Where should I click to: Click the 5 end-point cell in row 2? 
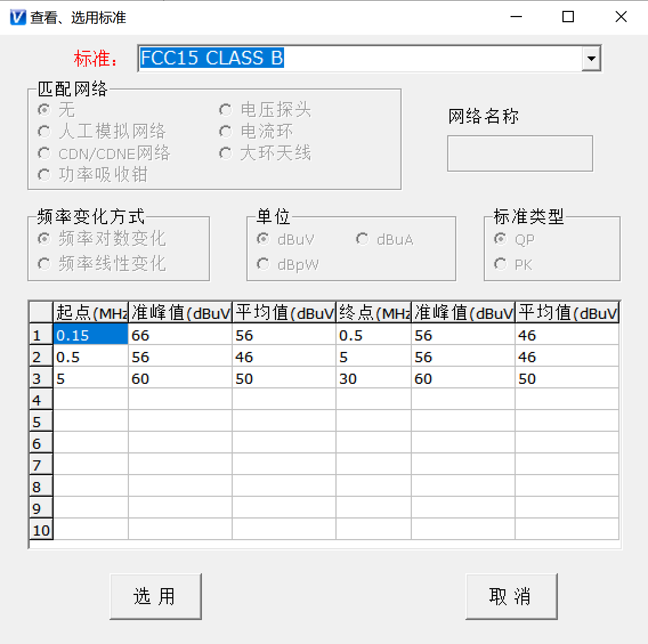374,356
